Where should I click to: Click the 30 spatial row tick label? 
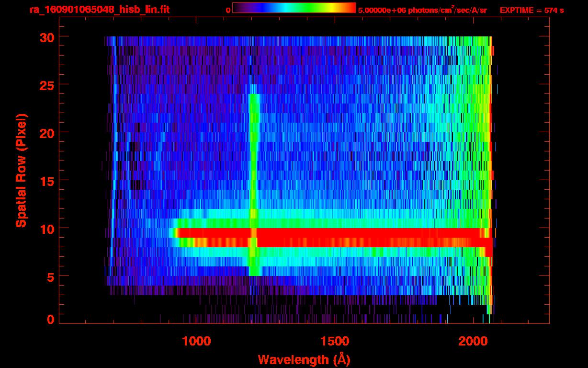click(x=47, y=37)
